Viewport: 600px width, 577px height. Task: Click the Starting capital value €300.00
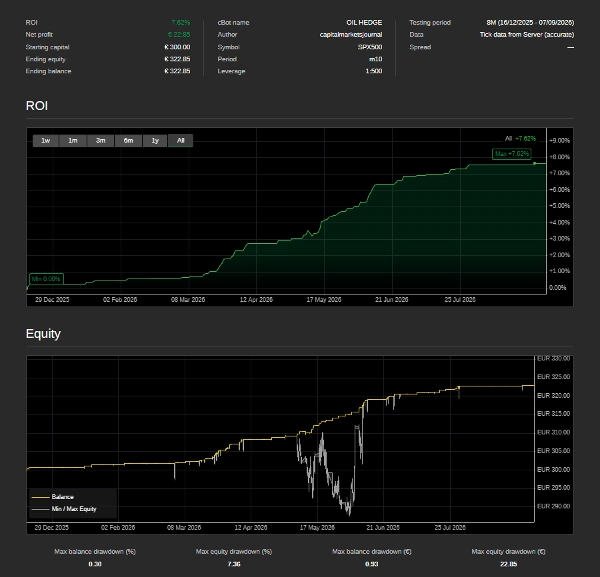pyautogui.click(x=177, y=47)
